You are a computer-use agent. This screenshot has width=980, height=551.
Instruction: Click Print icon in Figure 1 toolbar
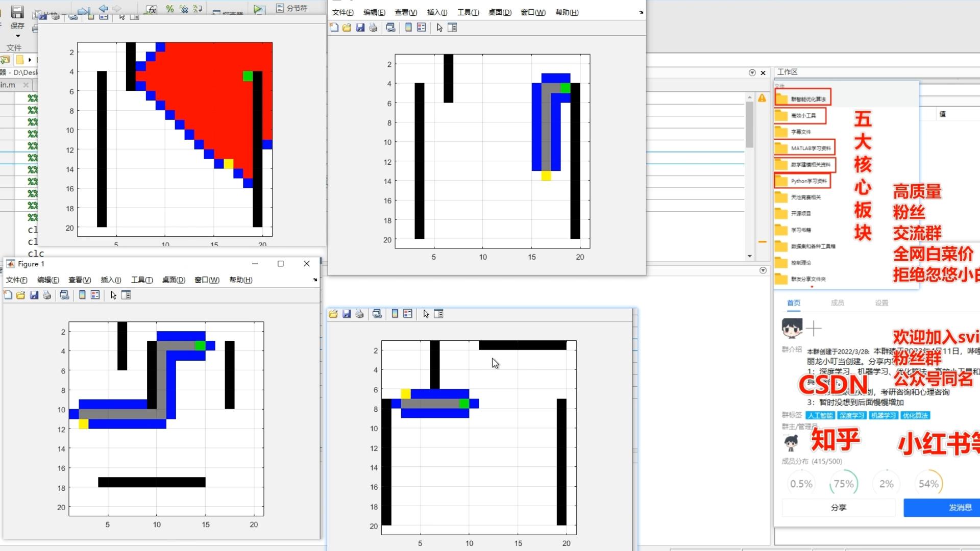click(x=47, y=295)
